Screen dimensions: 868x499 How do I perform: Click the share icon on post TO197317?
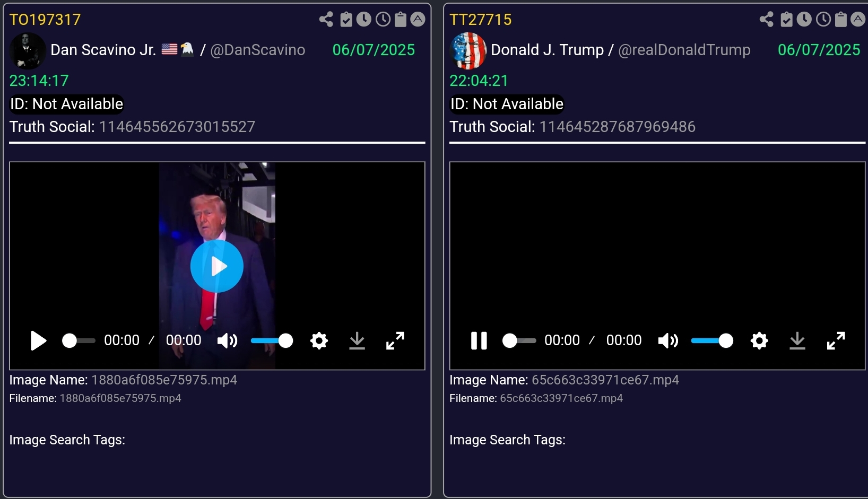point(326,20)
